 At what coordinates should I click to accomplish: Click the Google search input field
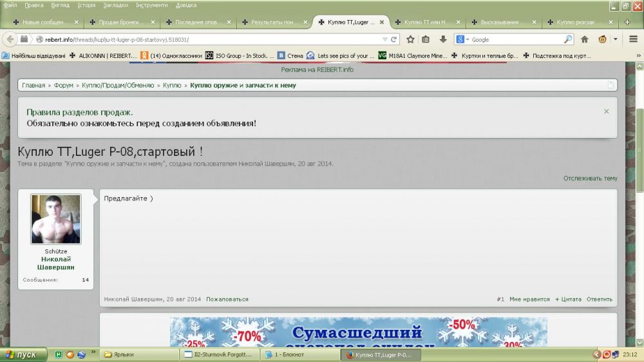click(x=516, y=39)
